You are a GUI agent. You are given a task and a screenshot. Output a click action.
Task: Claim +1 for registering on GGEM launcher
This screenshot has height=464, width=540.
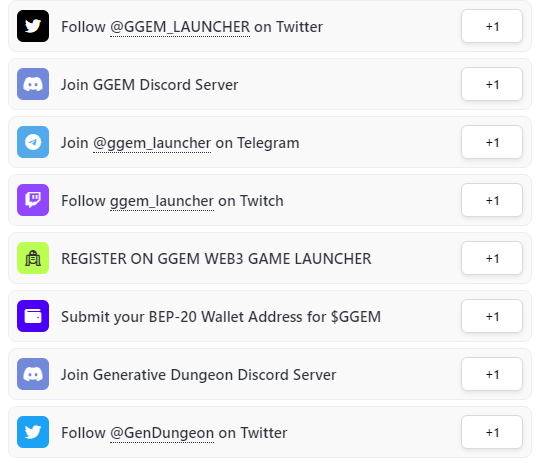pyautogui.click(x=492, y=258)
